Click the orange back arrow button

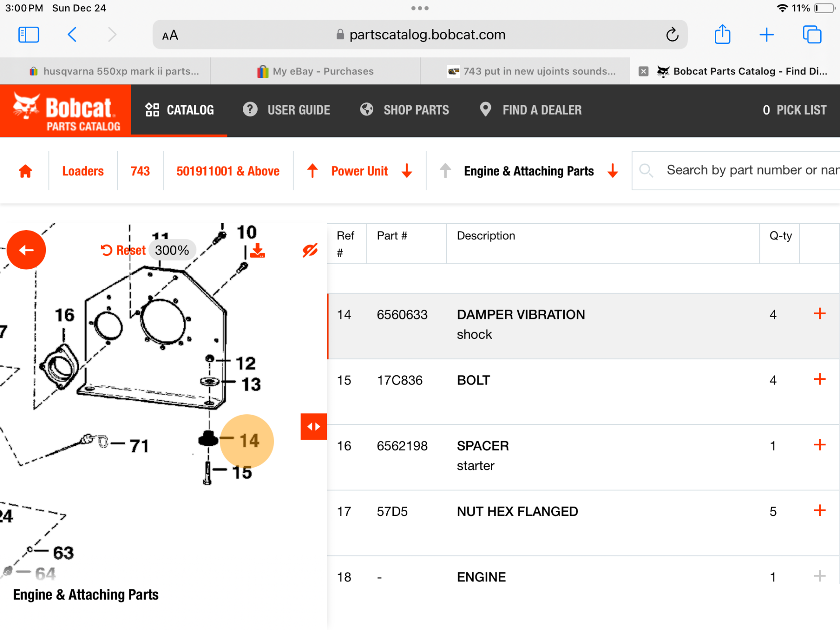[26, 250]
